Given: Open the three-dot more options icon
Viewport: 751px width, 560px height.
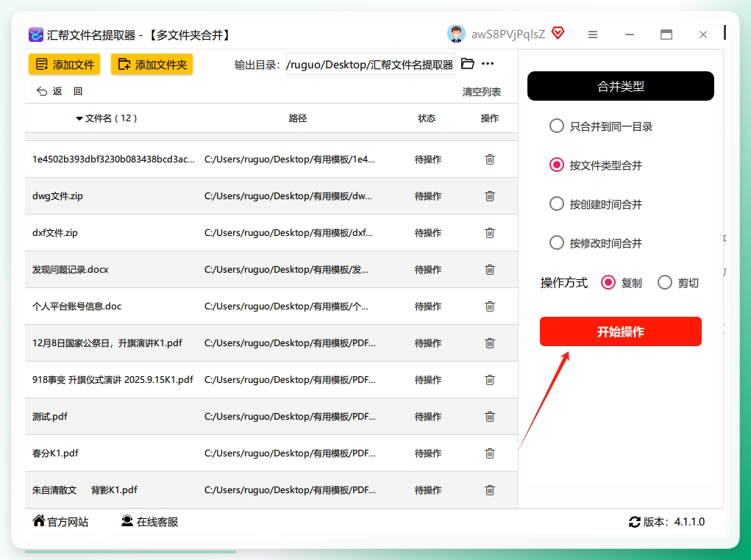Looking at the screenshot, I should [488, 64].
